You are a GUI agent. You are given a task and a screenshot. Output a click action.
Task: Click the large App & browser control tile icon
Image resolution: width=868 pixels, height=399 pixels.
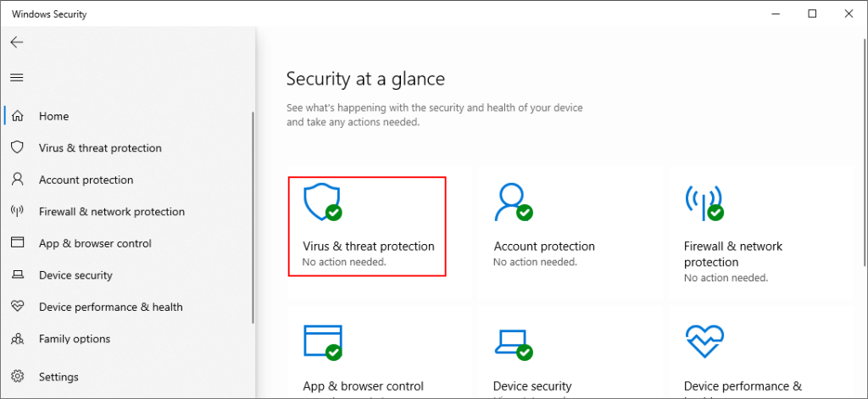click(322, 341)
